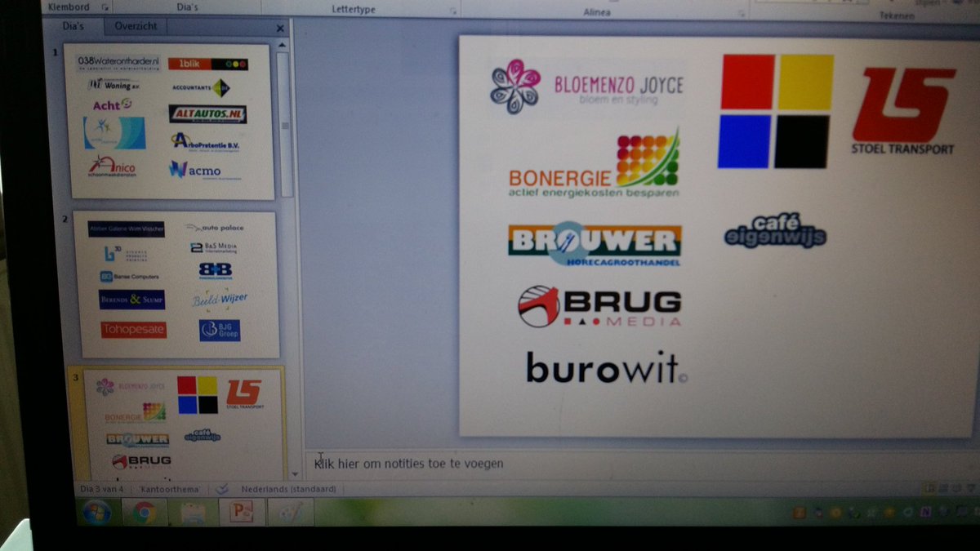Open Windows Start menu

click(97, 513)
